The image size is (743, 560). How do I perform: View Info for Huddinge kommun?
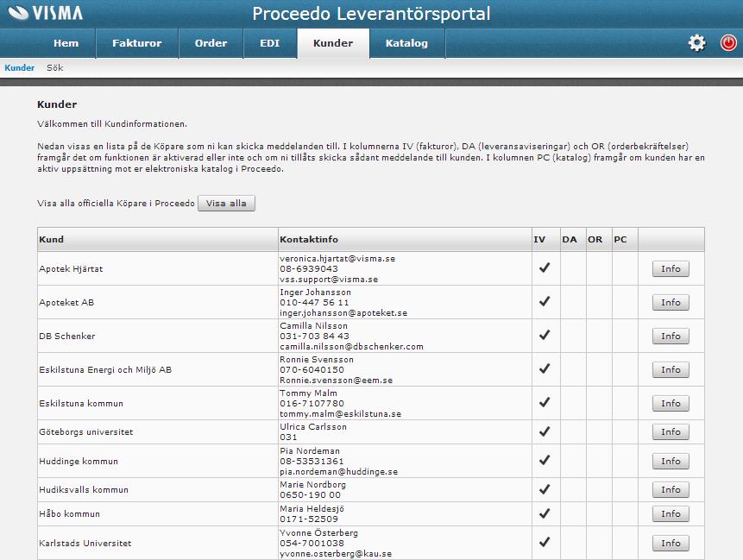[x=671, y=461]
